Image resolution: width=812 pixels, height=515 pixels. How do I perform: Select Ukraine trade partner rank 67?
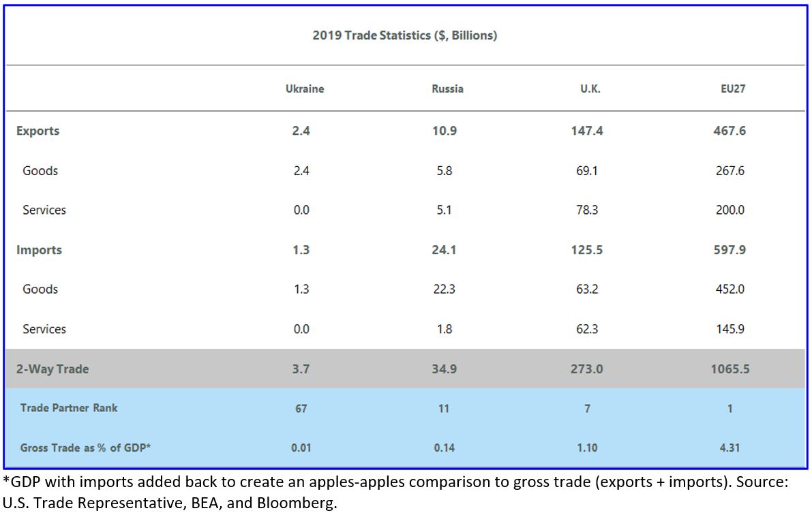tap(301, 409)
